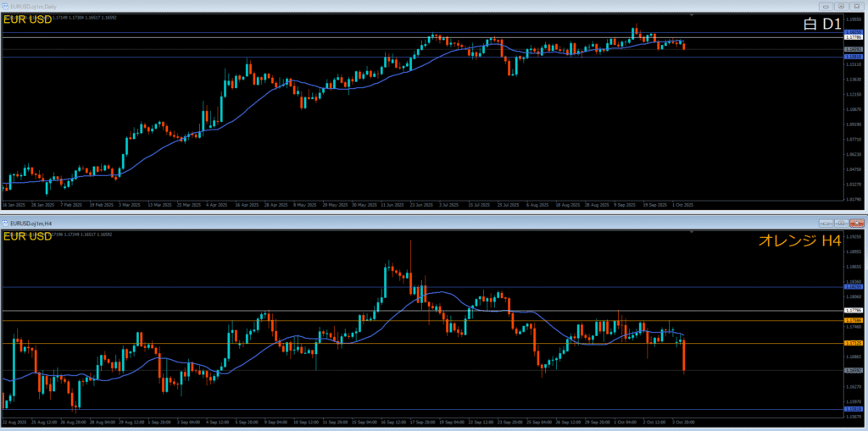The width and height of the screenshot is (868, 431).
Task: Click the EURUSD Daily window chart icon
Action: (5, 6)
